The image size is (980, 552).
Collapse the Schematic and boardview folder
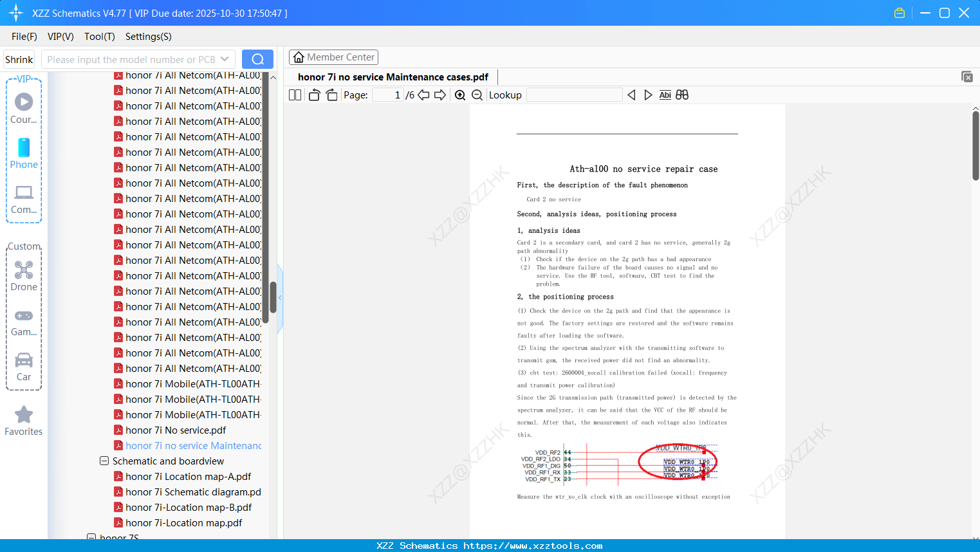coord(104,461)
